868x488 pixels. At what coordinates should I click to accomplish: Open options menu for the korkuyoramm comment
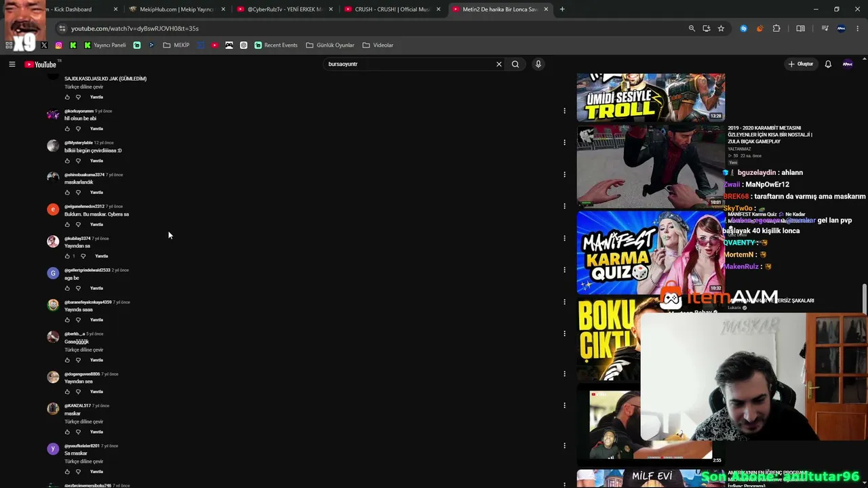tap(564, 110)
